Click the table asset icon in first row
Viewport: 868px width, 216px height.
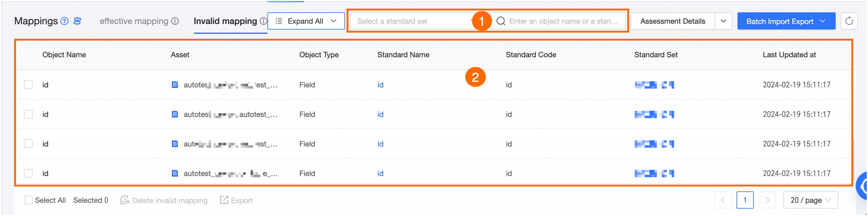[x=175, y=85]
